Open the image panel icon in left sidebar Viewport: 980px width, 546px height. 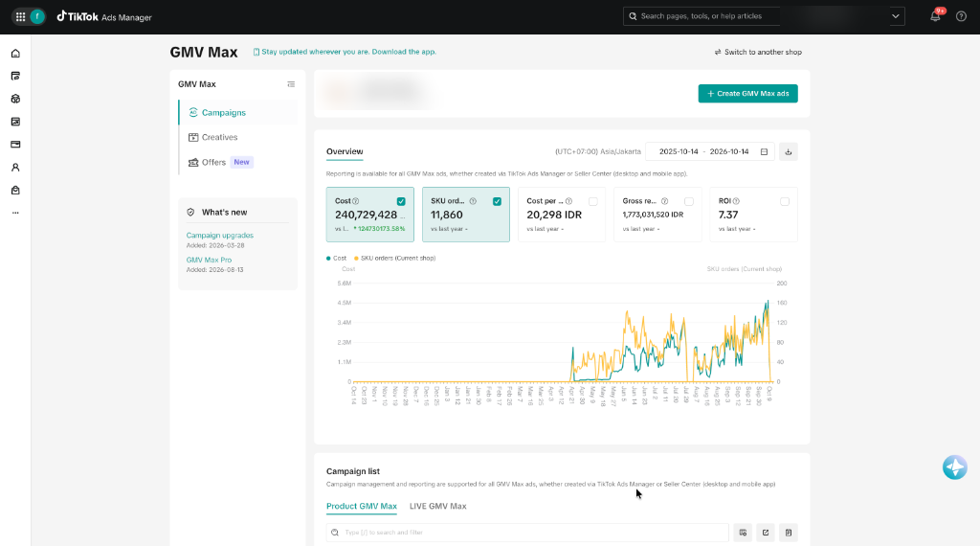pyautogui.click(x=15, y=122)
